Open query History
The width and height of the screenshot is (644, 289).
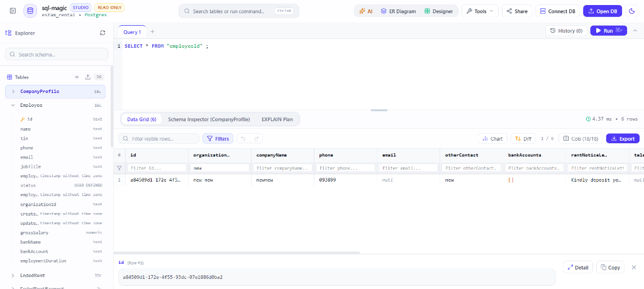(x=566, y=30)
